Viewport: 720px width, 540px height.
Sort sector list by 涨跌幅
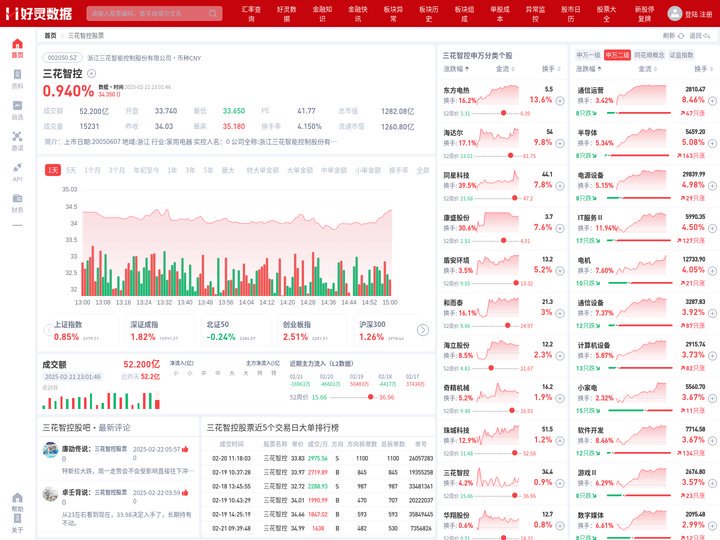coord(589,69)
